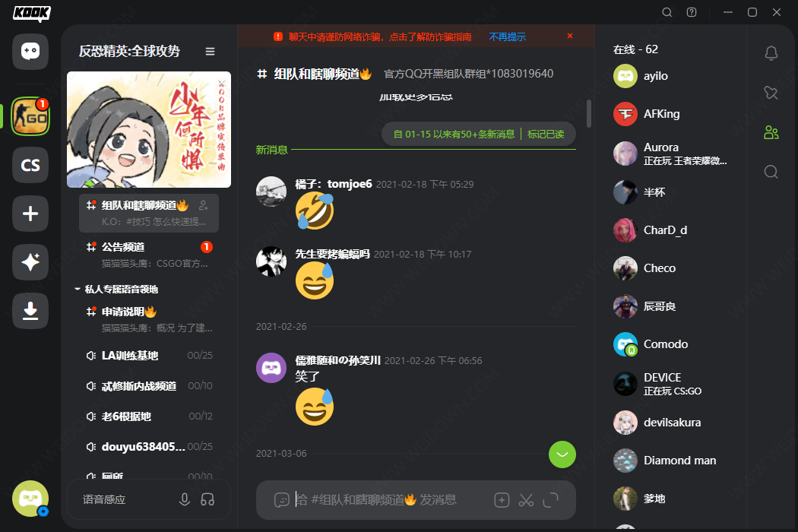Open the emoji picker in message box
Image resolution: width=798 pixels, height=532 pixels.
281,500
